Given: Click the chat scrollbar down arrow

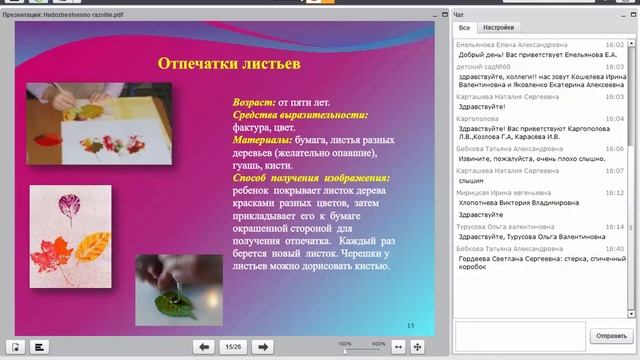Looking at the screenshot, I should (x=631, y=314).
